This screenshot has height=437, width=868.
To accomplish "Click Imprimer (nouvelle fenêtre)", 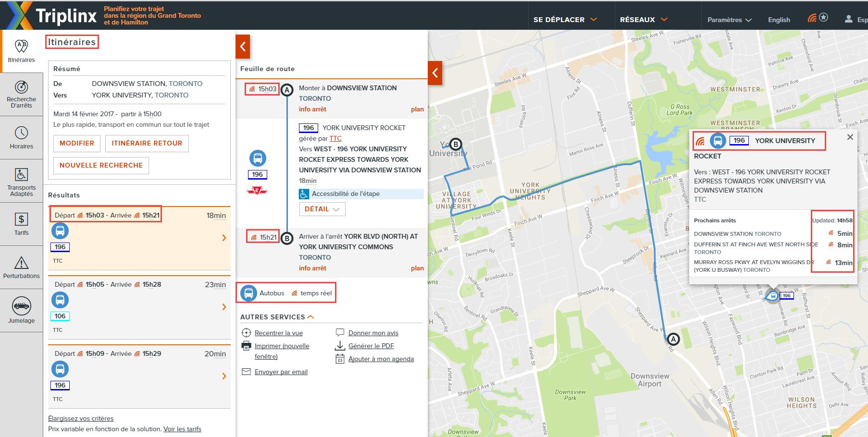I will tap(282, 351).
